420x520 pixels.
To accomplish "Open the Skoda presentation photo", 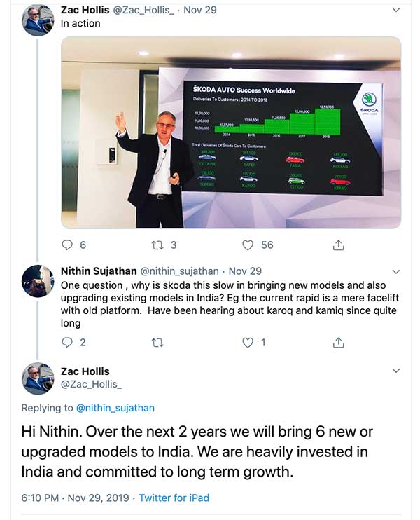I will point(231,132).
